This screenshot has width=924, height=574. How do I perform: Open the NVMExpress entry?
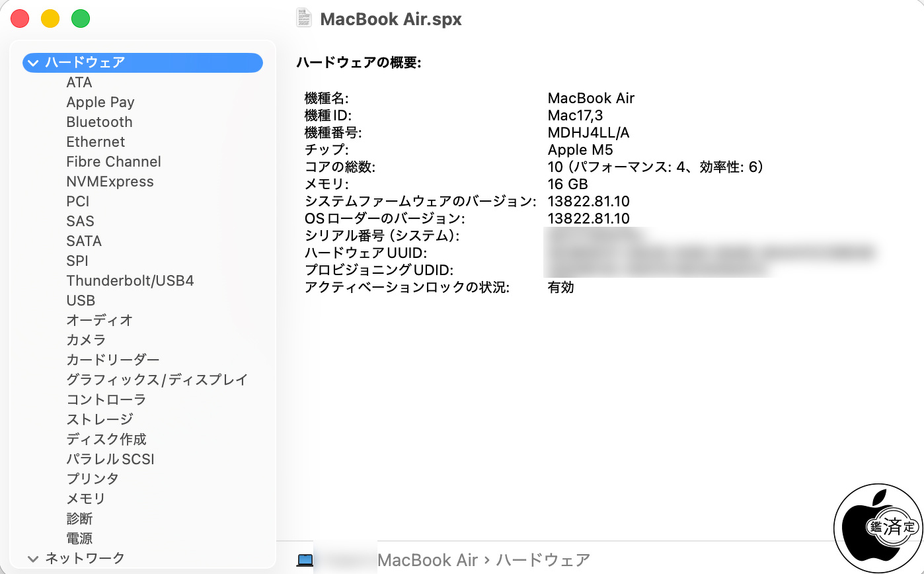pos(110,182)
